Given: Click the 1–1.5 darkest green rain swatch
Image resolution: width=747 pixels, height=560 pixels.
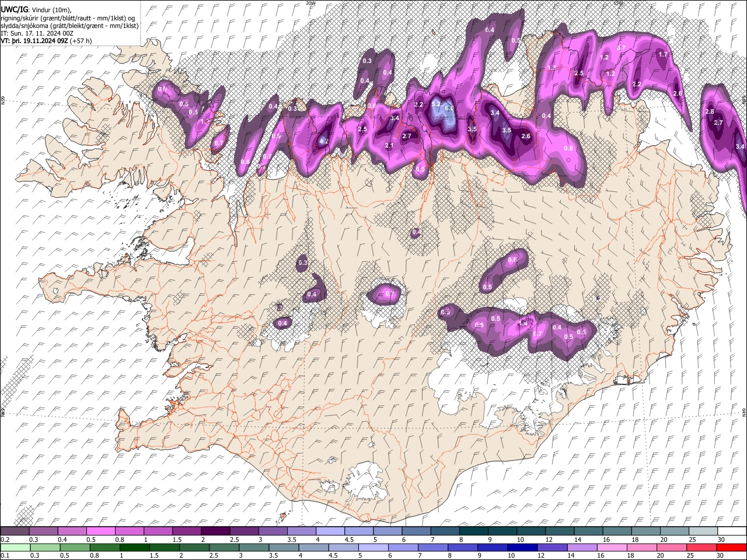Looking at the screenshot, I should [134, 547].
